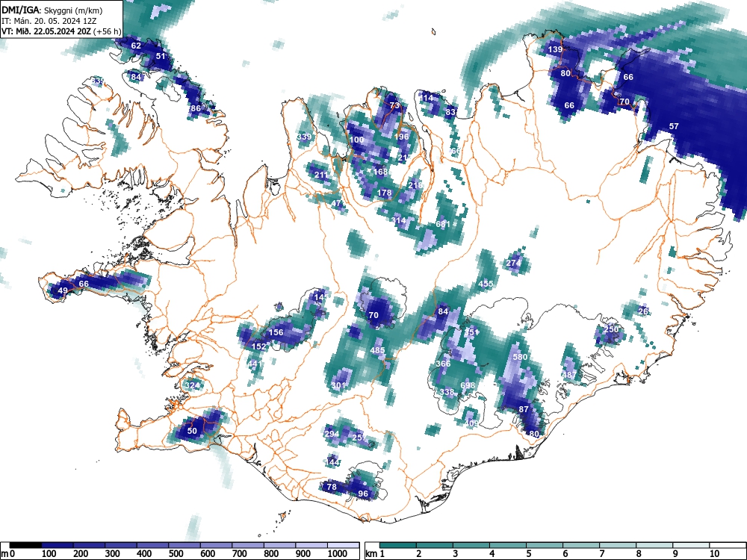Click the black 0–100 m legend swatch
Screen dimensions: 747x560
click(x=25, y=545)
